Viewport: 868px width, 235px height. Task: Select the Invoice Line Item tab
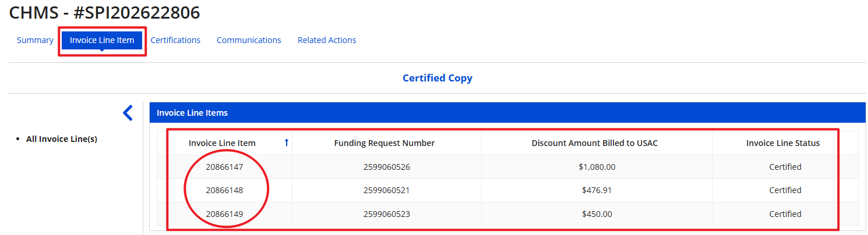[102, 40]
